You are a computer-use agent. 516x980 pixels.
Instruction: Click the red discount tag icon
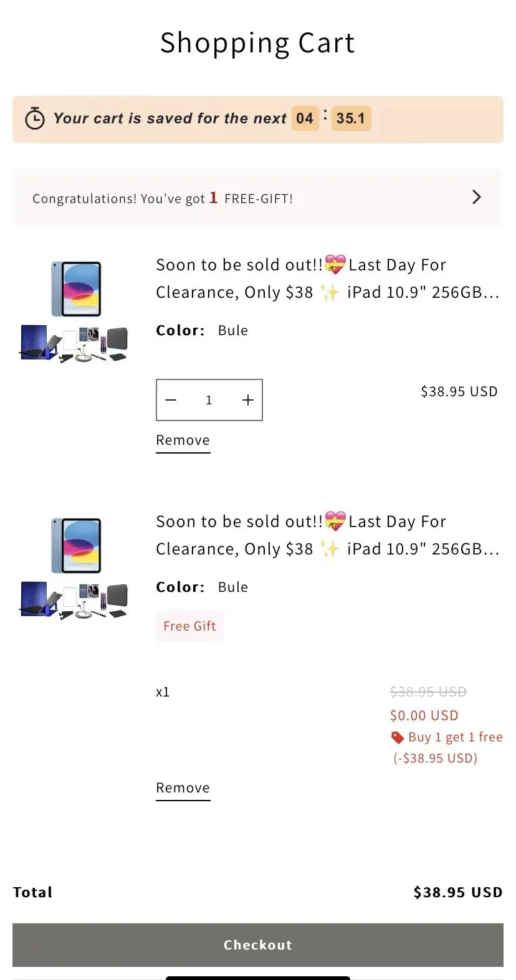[398, 738]
